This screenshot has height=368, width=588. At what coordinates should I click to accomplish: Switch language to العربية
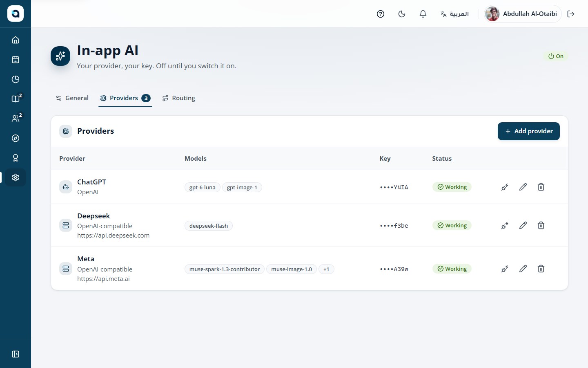(x=454, y=14)
